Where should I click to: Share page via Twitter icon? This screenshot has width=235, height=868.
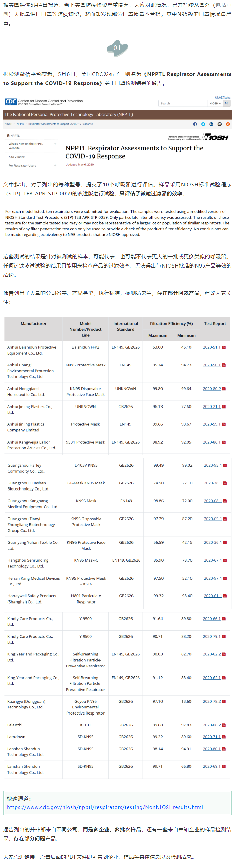(x=203, y=124)
